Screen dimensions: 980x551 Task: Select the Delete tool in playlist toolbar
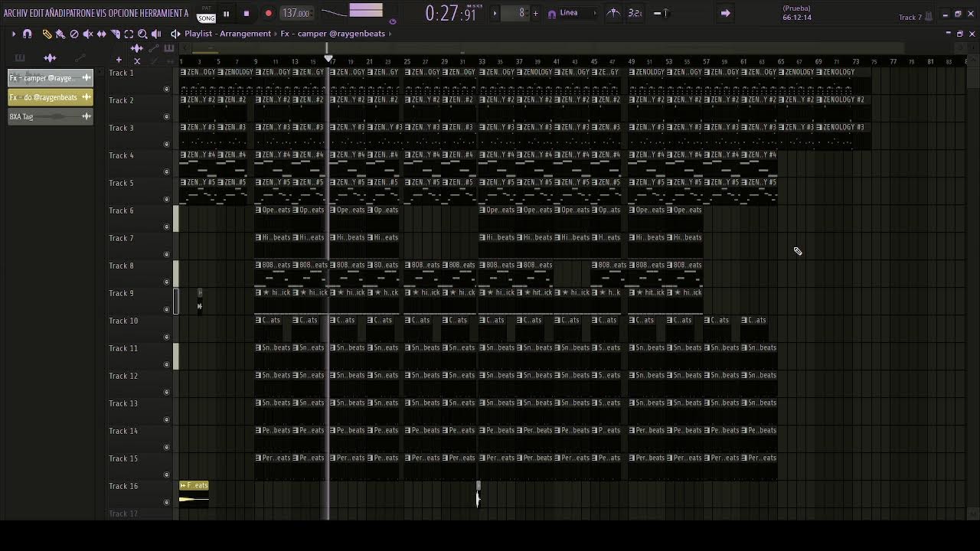coord(74,34)
